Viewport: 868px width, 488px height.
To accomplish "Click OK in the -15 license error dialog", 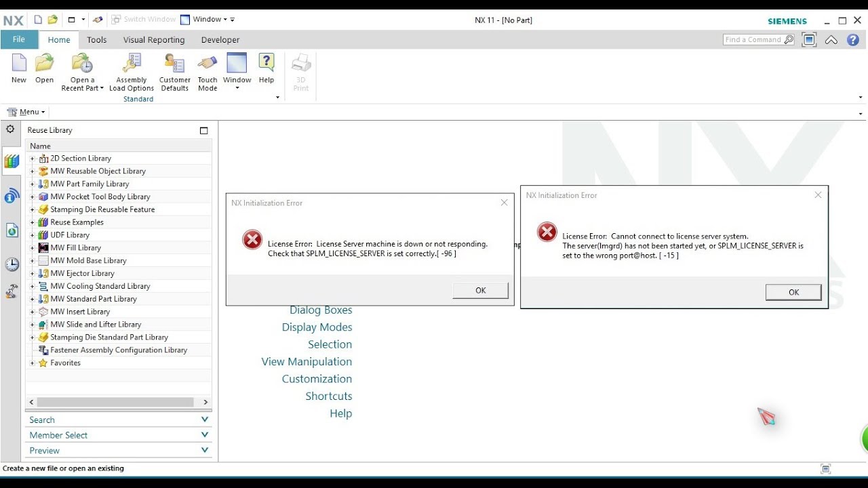I will point(793,292).
